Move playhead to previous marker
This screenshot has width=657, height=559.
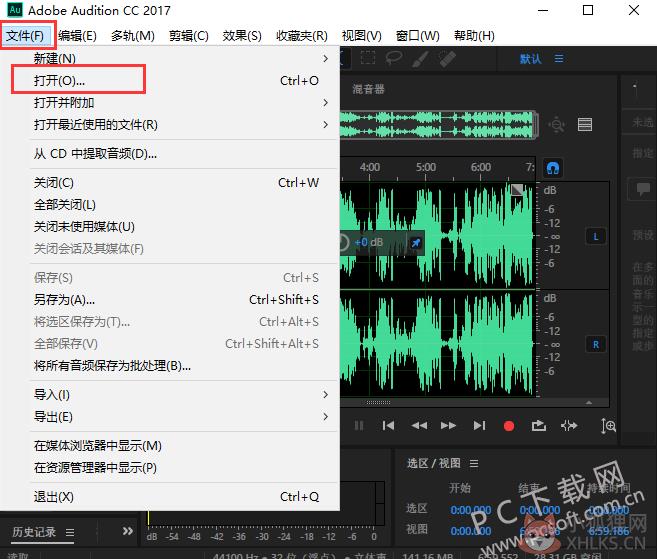pos(388,426)
